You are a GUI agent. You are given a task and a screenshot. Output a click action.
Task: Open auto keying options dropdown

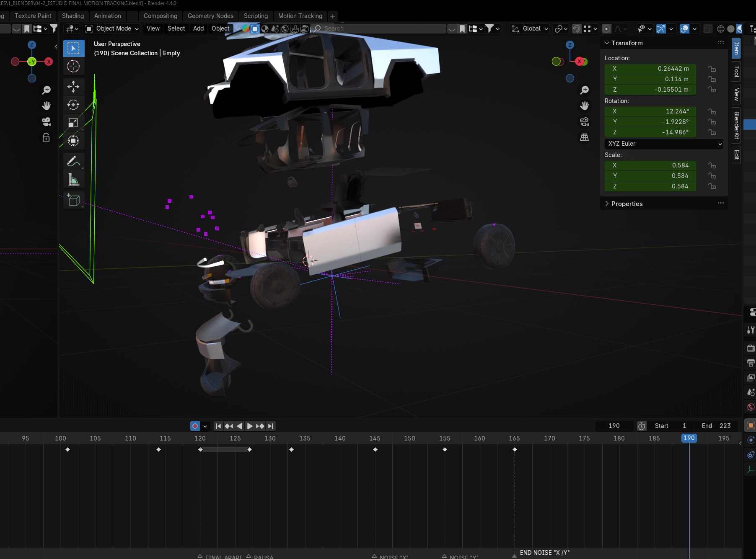tap(205, 426)
